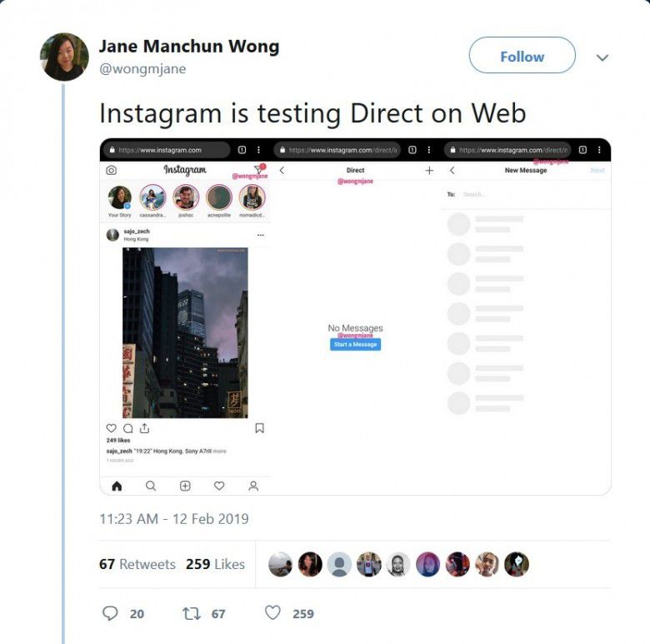The image size is (650, 644).
Task: Click the Instagram home icon
Action: coord(117,486)
